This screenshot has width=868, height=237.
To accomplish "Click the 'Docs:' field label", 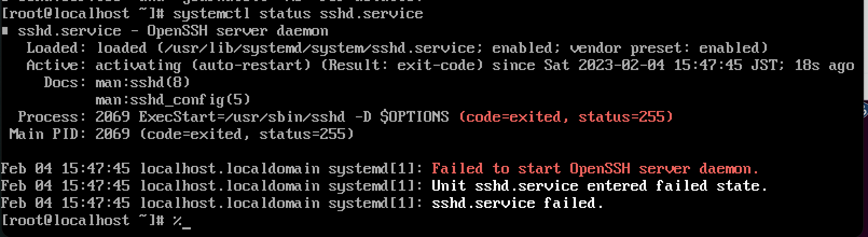I will click(65, 82).
